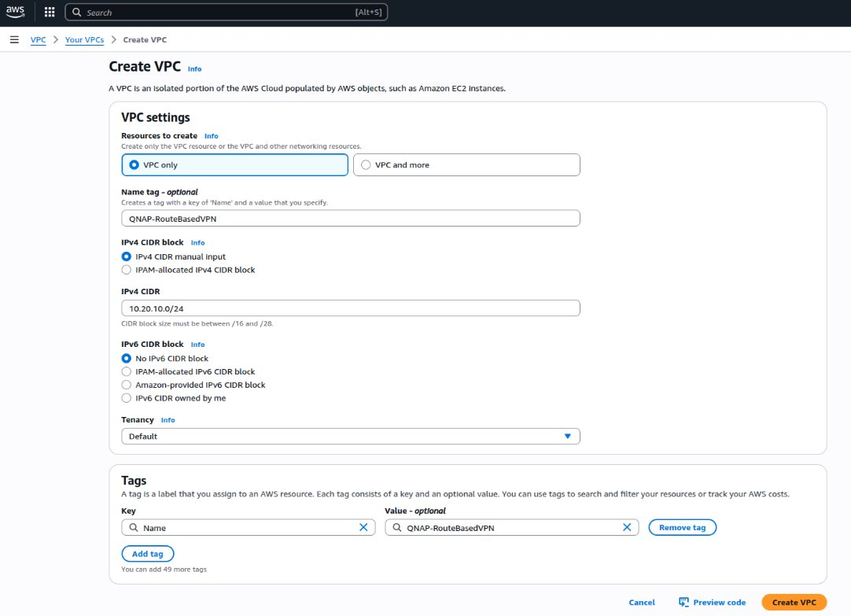Click the search magnifier in top bar
Image resolution: width=851 pixels, height=616 pixels.
(x=77, y=13)
